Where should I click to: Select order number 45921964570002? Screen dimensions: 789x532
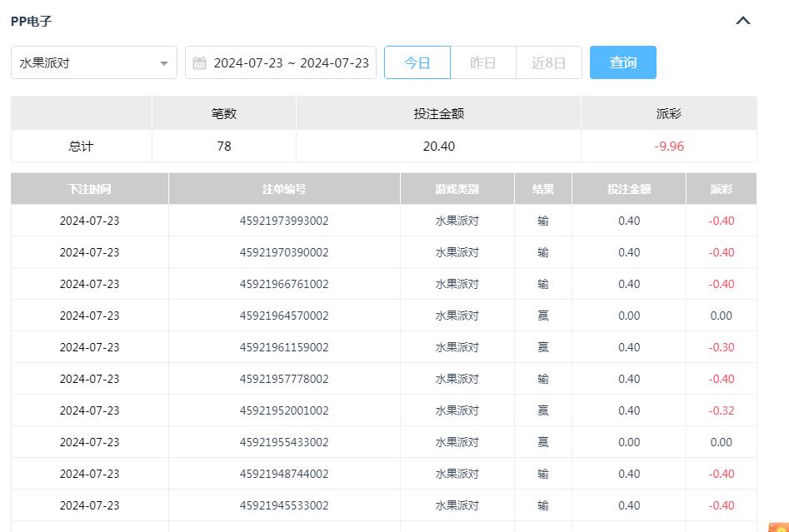(x=284, y=316)
